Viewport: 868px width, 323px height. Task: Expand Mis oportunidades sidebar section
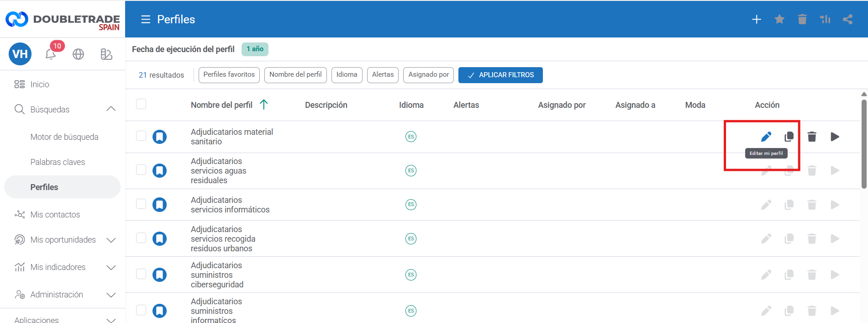point(111,240)
